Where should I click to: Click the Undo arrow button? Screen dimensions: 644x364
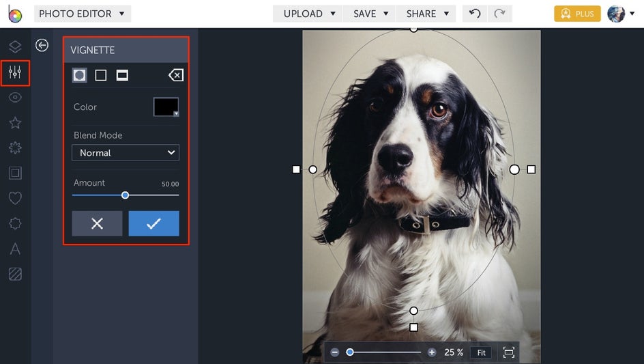(475, 14)
